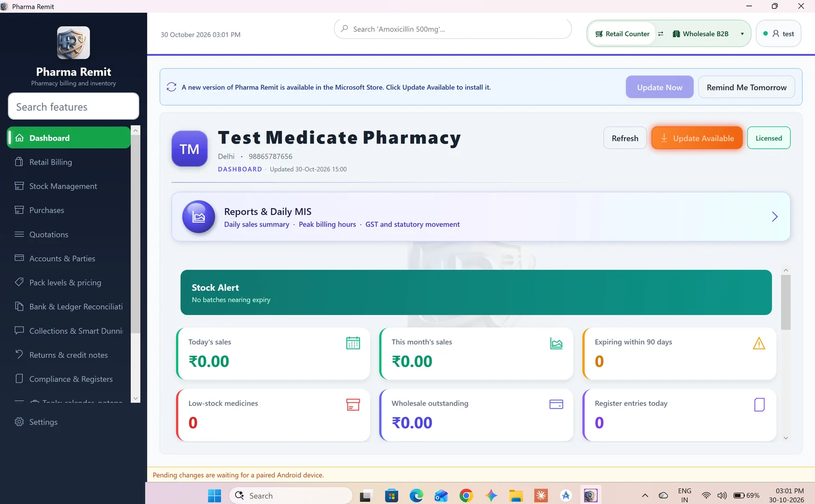Viewport: 815px width, 504px height.
Task: Select Dashboard in the sidebar
Action: pos(68,138)
